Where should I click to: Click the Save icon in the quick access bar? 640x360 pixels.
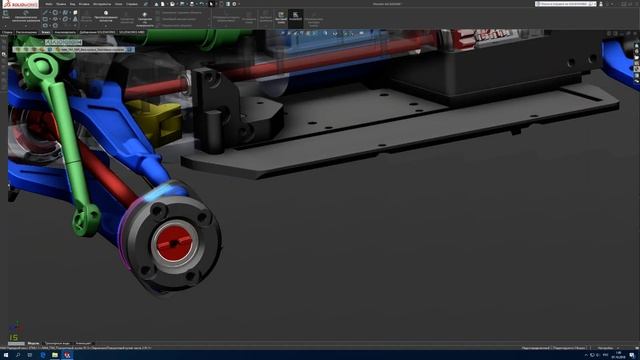[x=182, y=4]
